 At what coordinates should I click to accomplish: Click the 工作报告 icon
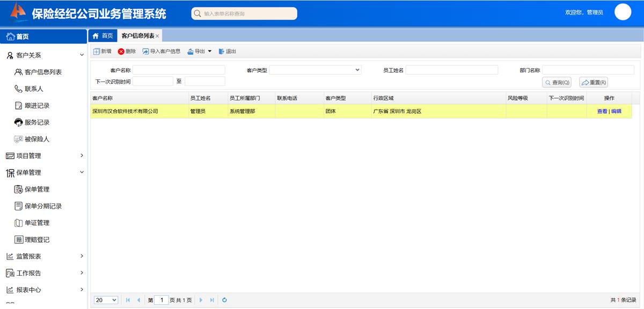point(10,273)
